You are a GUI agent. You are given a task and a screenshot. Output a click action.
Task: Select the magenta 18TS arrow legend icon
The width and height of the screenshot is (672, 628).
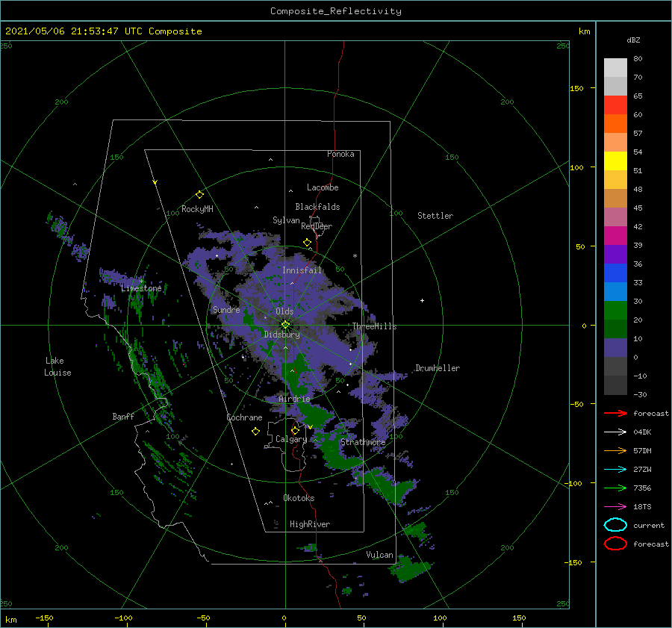coord(615,507)
